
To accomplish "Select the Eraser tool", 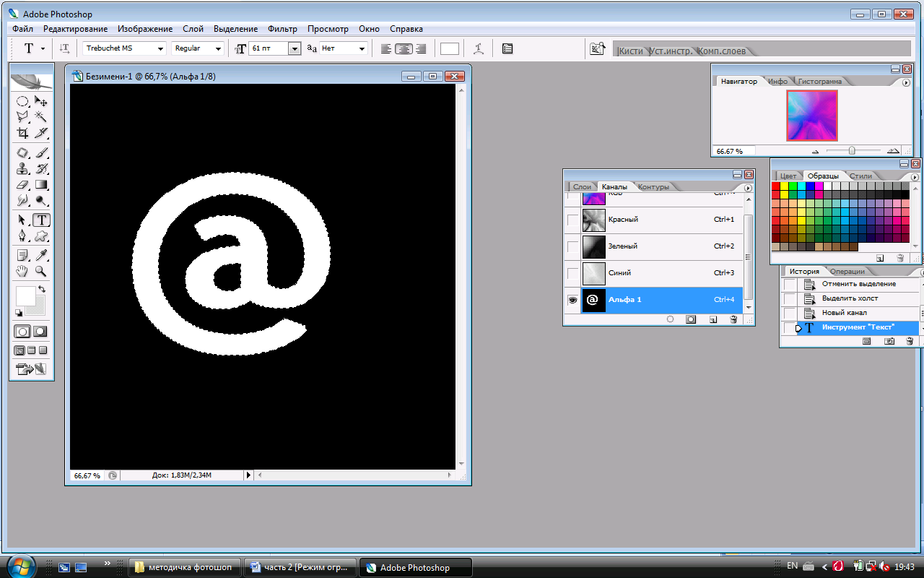I will click(22, 185).
